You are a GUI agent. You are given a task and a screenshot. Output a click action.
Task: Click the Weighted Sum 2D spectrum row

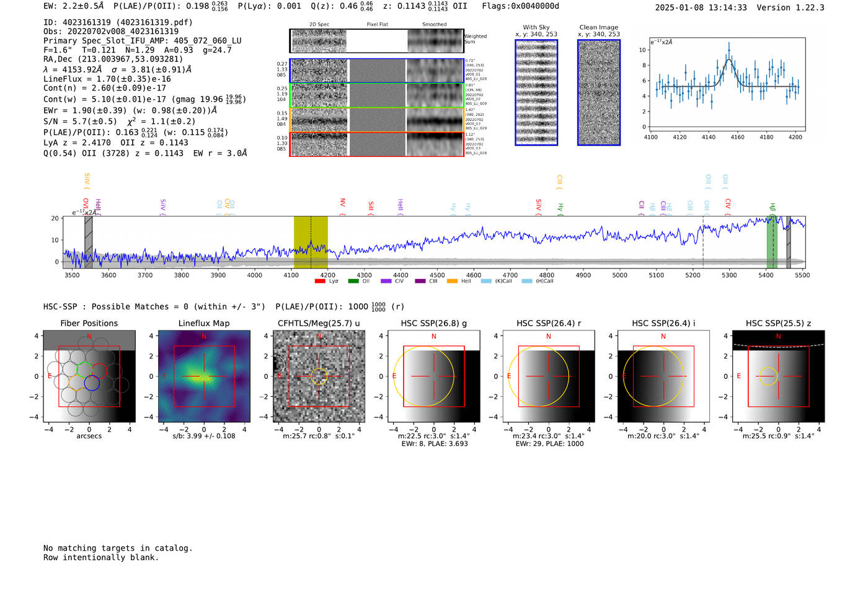[x=376, y=41]
